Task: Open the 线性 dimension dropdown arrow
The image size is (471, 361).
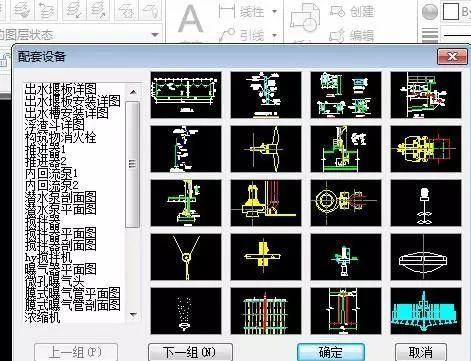Action: tap(274, 12)
